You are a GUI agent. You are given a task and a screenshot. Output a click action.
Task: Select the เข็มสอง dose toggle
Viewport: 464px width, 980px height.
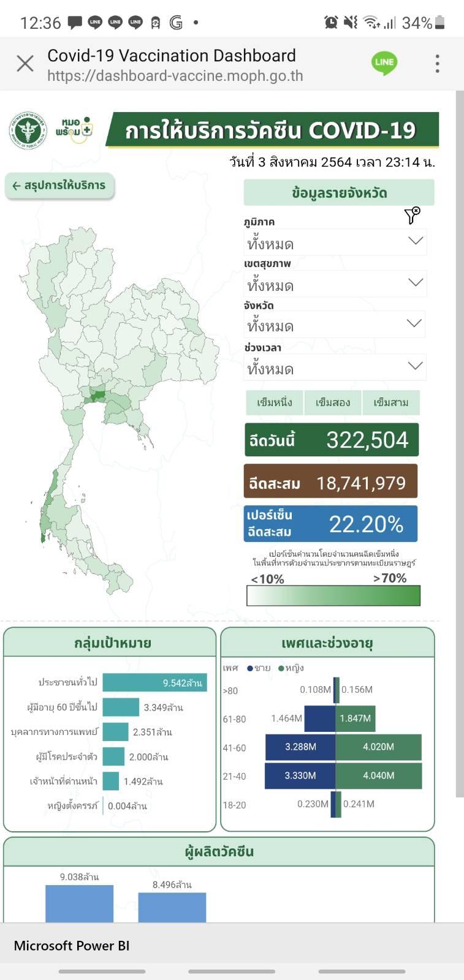point(333,402)
